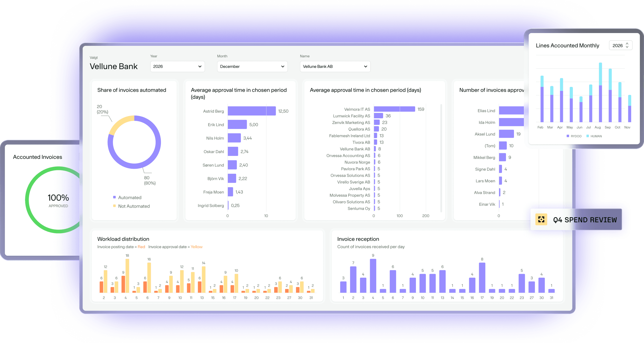Click the yellow Q4 Spend Review icon

[x=541, y=219]
